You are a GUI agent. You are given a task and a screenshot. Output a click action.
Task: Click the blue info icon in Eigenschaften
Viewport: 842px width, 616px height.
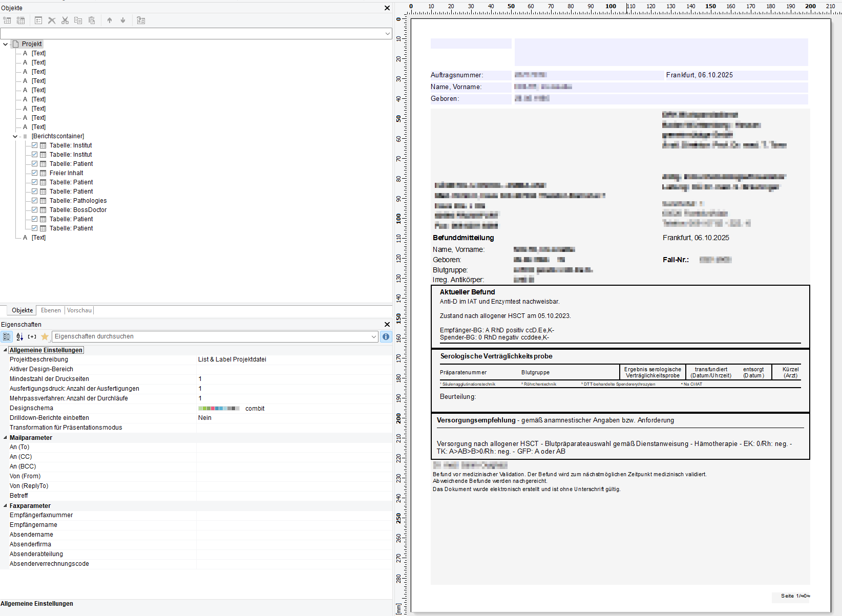(x=386, y=336)
